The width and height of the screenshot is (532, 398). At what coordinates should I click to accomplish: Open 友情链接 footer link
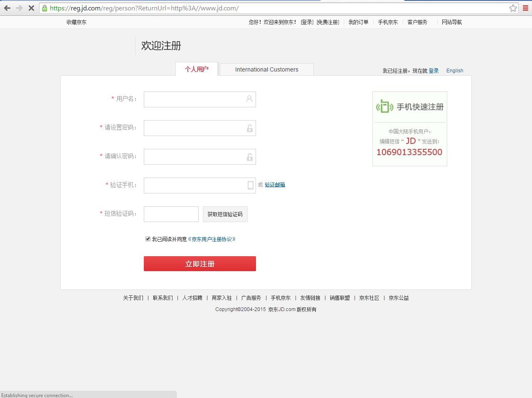310,298
